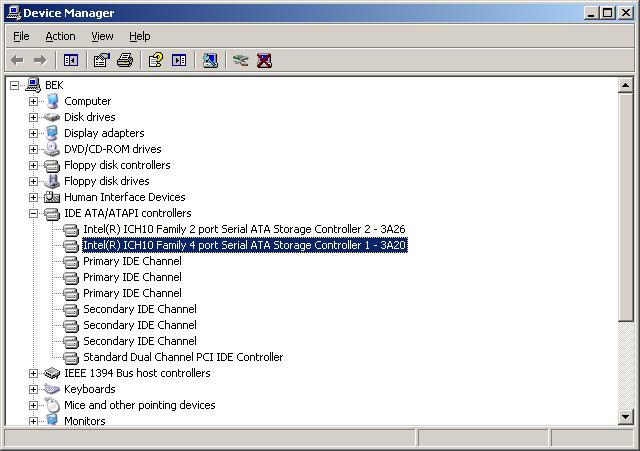The height and width of the screenshot is (451, 640).
Task: Expand the Floppy disk controllers category
Action: (x=33, y=165)
